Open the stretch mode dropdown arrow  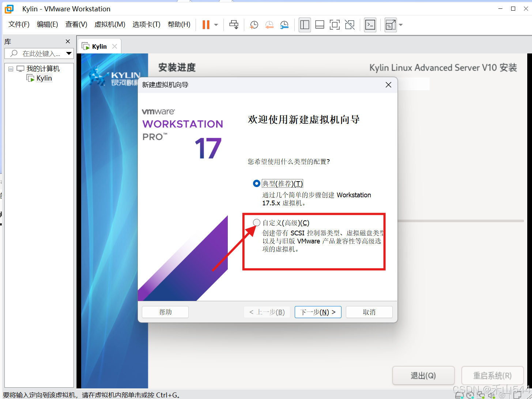pyautogui.click(x=401, y=25)
